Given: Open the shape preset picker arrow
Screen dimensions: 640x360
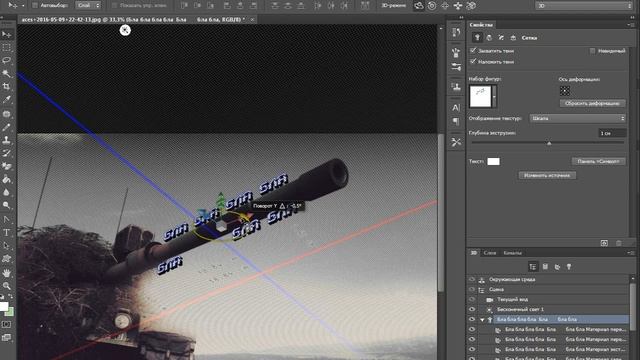Looking at the screenshot, I should (494, 97).
